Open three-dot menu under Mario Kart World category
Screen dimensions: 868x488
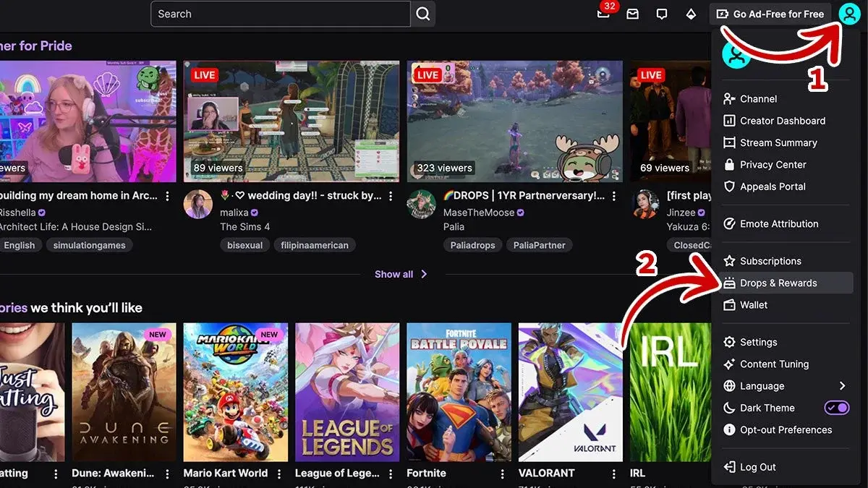279,474
